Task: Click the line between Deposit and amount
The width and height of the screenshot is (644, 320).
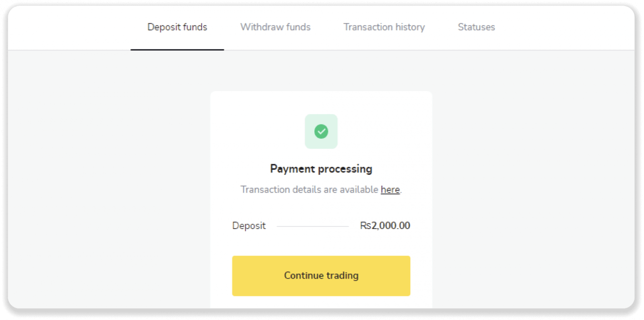Action: (313, 226)
